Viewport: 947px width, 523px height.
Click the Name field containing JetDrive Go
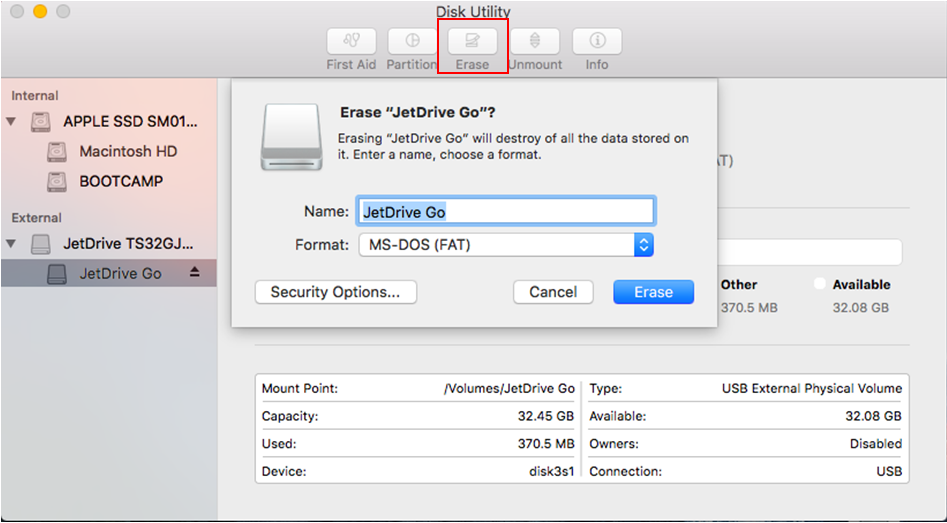pos(506,211)
